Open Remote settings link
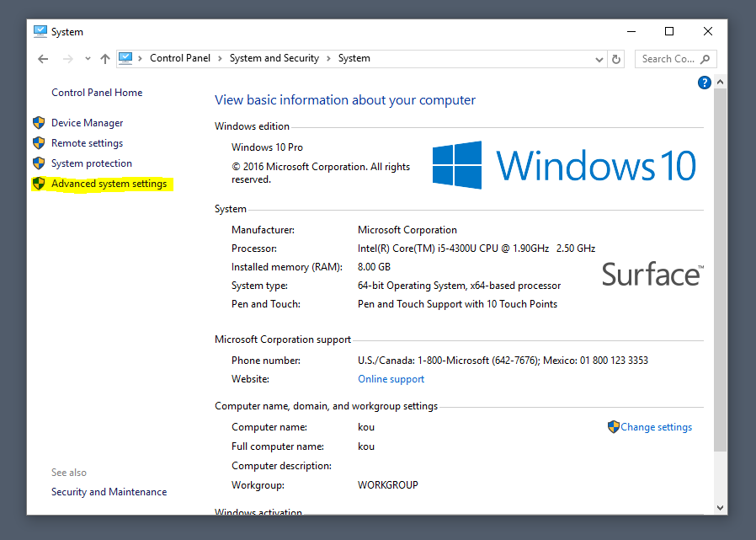This screenshot has width=756, height=540. (88, 143)
